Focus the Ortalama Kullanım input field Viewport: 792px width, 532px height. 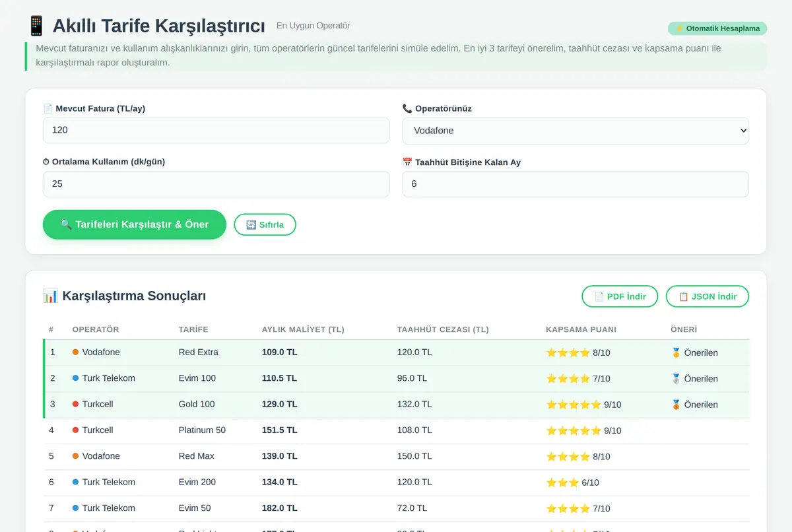coord(216,183)
